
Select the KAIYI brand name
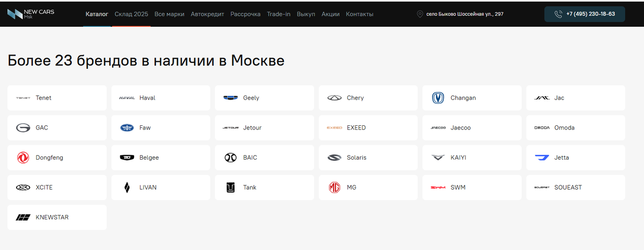coord(459,158)
